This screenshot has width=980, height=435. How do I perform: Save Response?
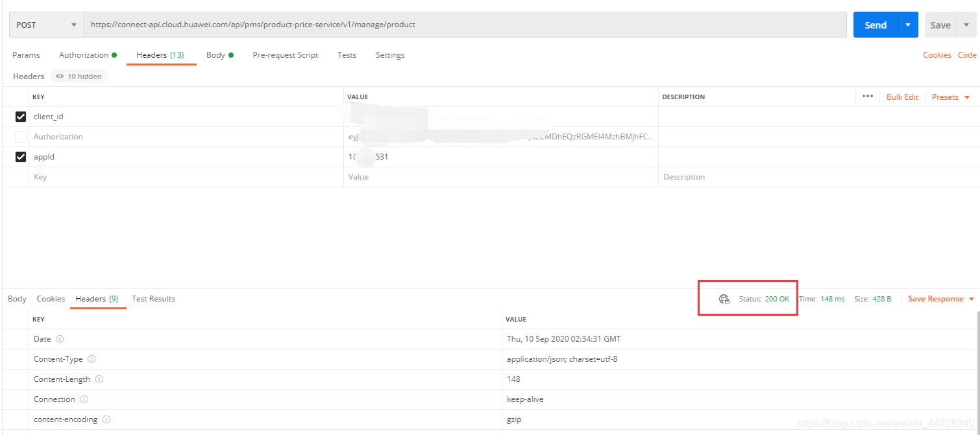click(936, 299)
